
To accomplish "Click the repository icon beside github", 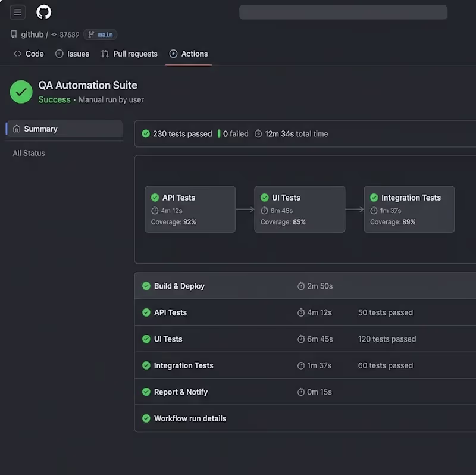I will (x=13, y=34).
